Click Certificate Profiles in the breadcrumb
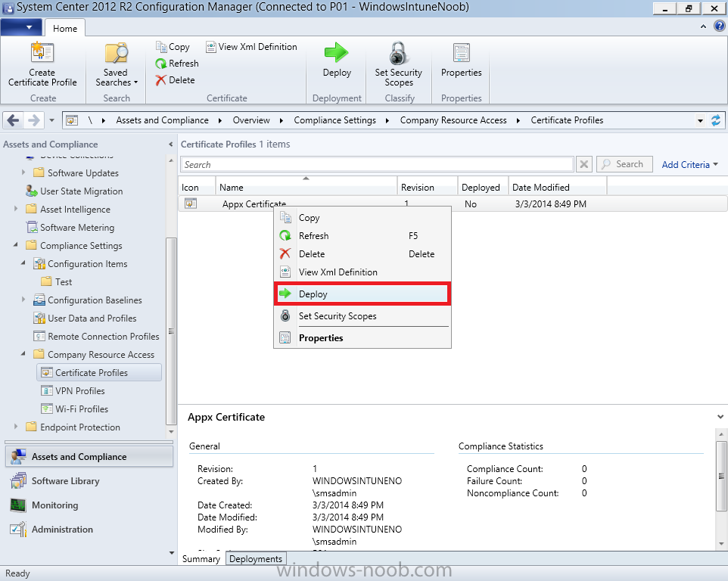This screenshot has height=581, width=728. coord(567,120)
